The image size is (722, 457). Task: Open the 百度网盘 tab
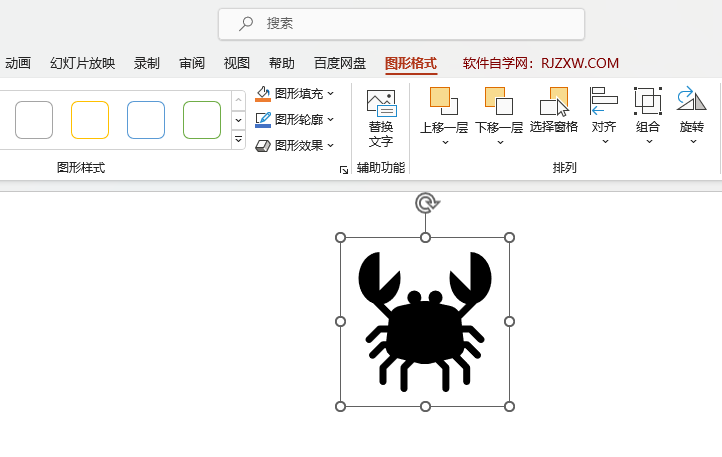pyautogui.click(x=340, y=63)
